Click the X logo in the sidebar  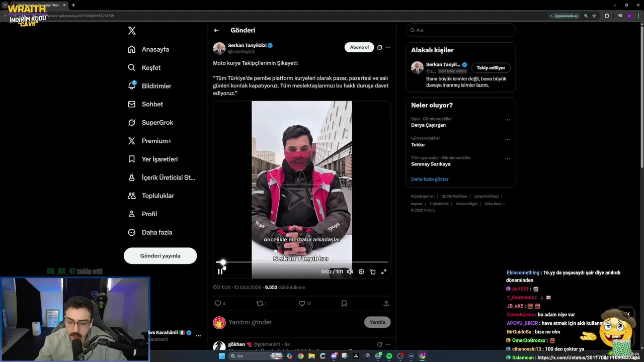[132, 31]
